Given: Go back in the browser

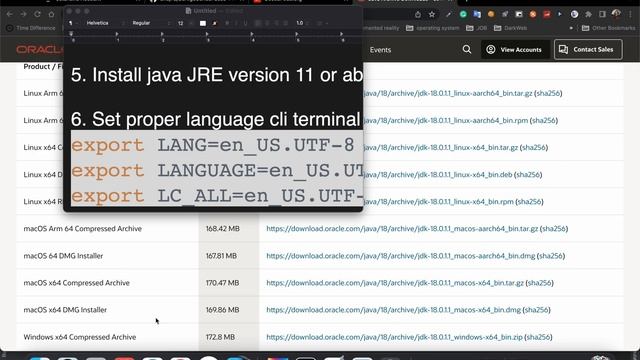Looking at the screenshot, I should pyautogui.click(x=10, y=14).
